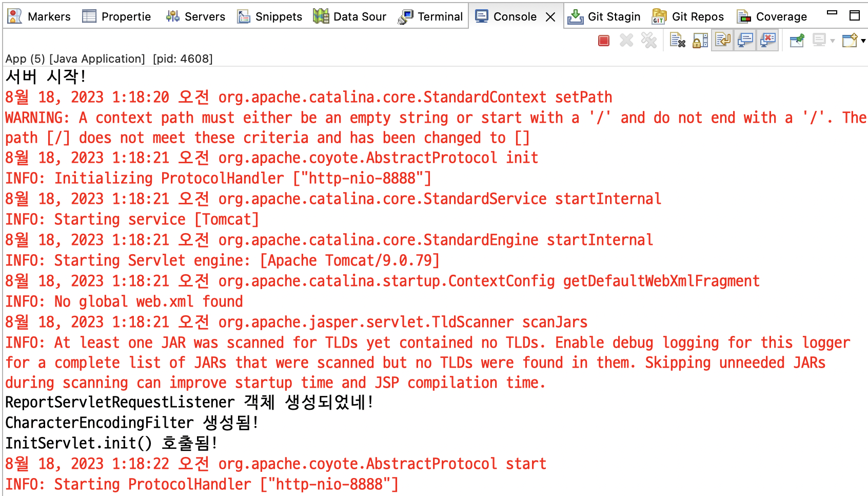
Task: Click the ReportServletRequestListener output line
Action: [189, 402]
